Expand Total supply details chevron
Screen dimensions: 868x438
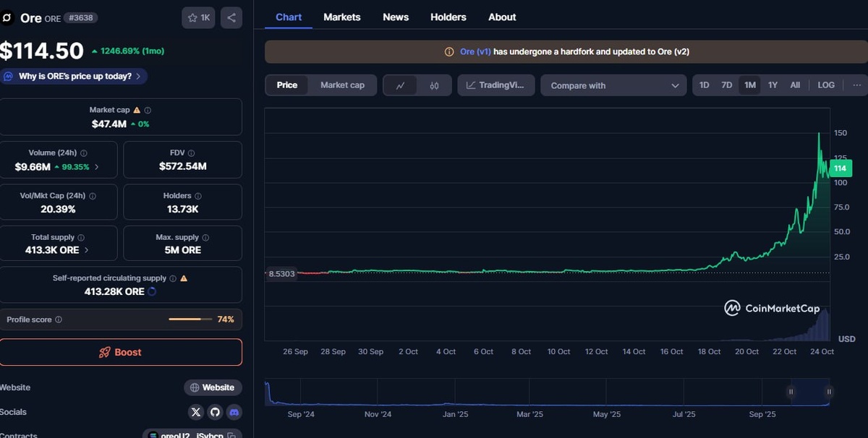coord(87,250)
